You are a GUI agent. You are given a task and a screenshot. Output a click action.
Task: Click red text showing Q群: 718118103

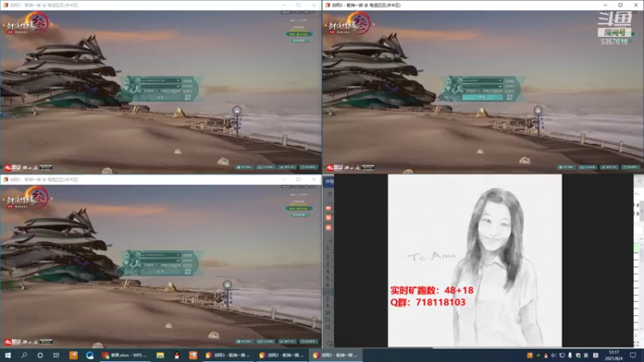pos(428,302)
